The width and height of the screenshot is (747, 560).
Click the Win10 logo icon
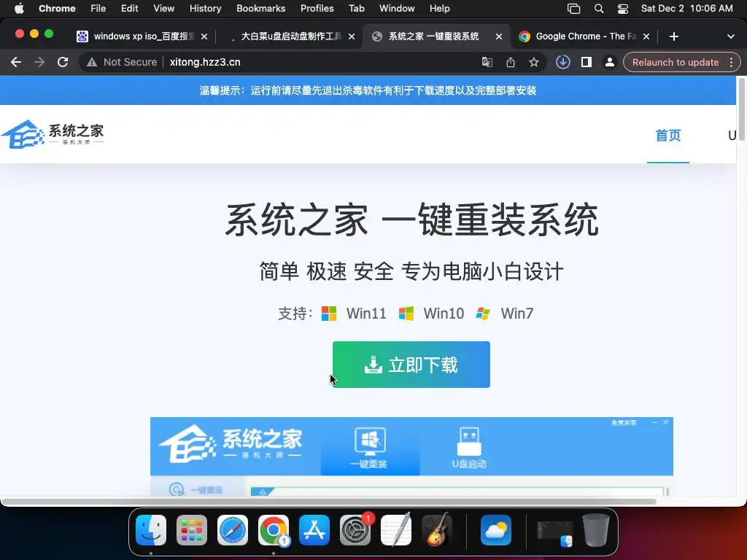406,314
